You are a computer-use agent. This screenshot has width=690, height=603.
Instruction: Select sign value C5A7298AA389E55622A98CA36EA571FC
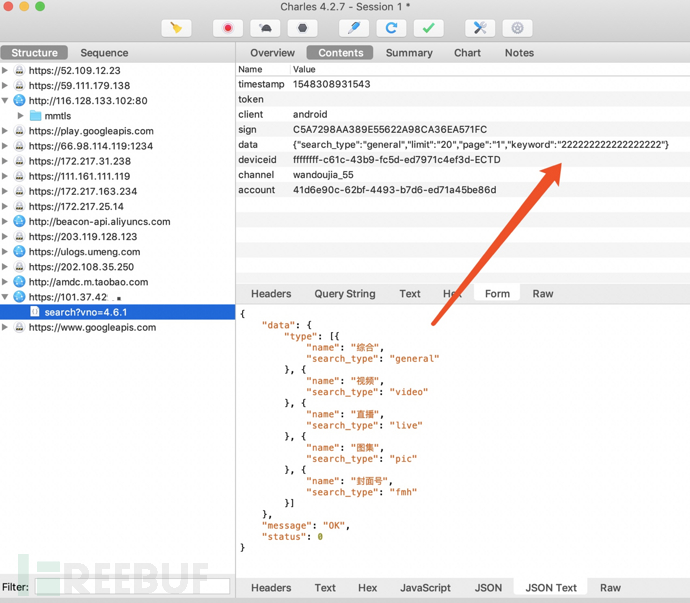click(x=390, y=129)
